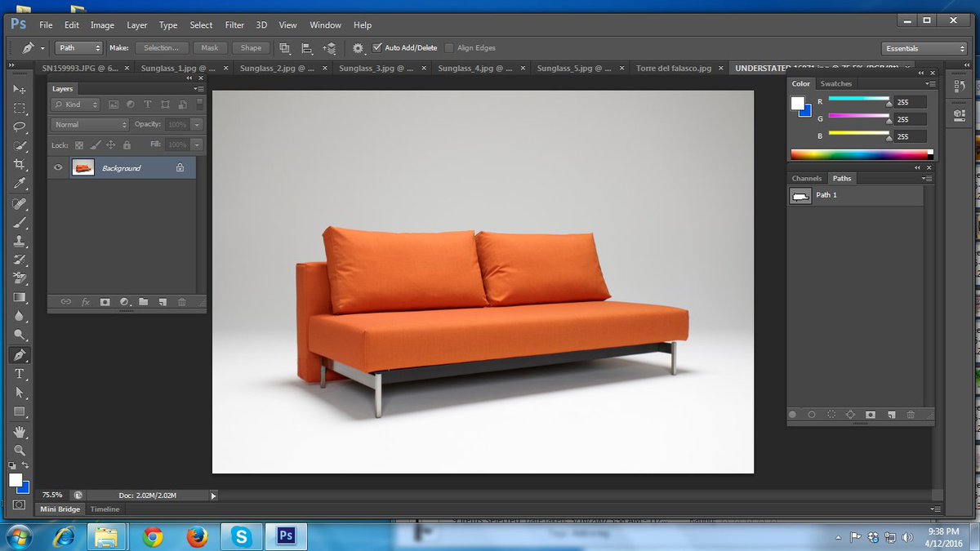This screenshot has width=980, height=551.
Task: Click the color spectrum ramp
Action: pyautogui.click(x=862, y=153)
